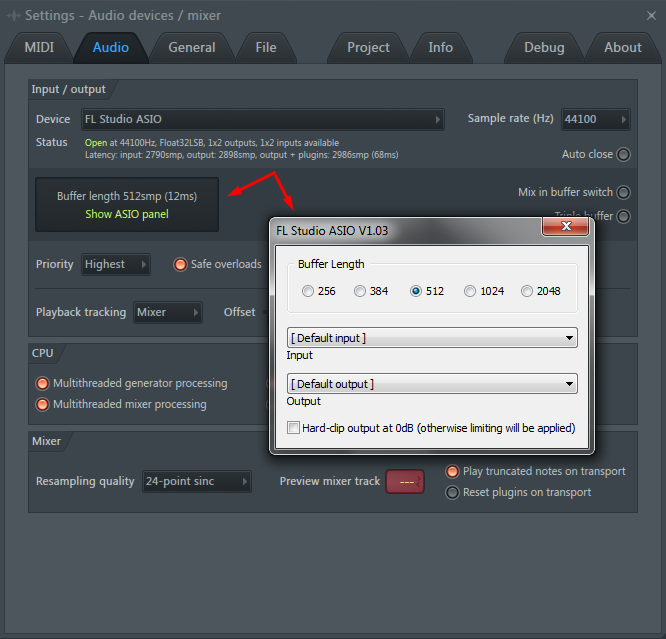Close the Settings window

651,16
